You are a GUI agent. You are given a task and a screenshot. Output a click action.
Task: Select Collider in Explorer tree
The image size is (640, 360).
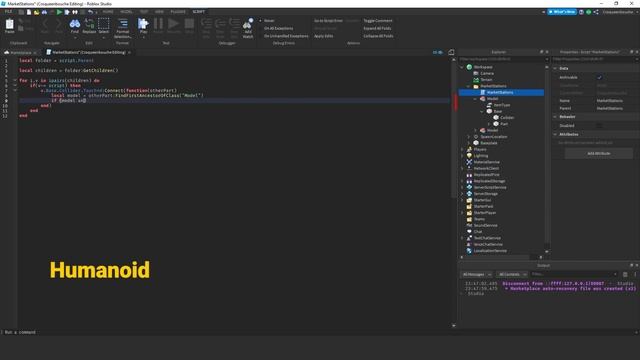[507, 118]
